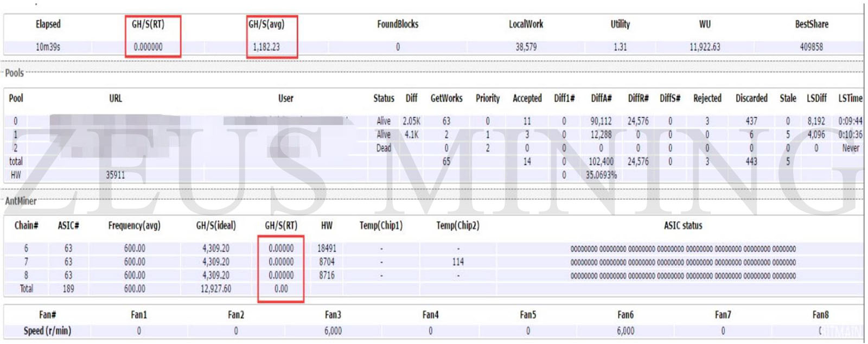Image resolution: width=868 pixels, height=344 pixels.
Task: Select the Discarded value 437
Action: coord(751,121)
